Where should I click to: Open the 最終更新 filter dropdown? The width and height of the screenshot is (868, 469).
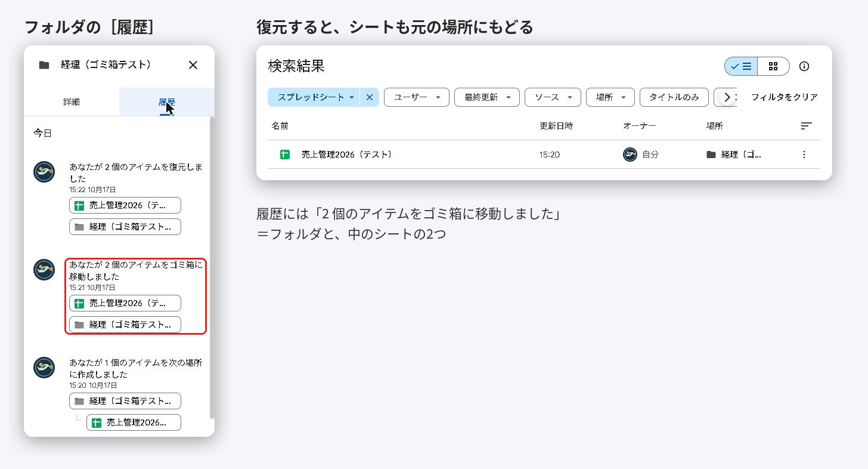(x=487, y=97)
